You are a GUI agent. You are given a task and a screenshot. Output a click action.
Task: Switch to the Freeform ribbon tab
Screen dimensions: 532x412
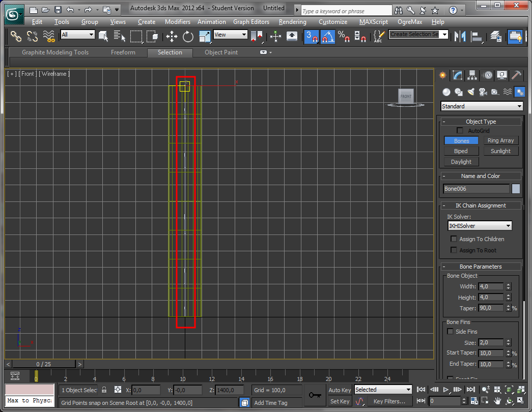[123, 52]
